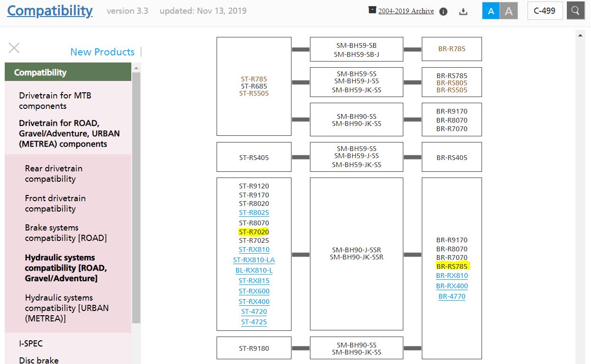591x364 pixels.
Task: Open the BR-RX400 link
Action: [452, 286]
